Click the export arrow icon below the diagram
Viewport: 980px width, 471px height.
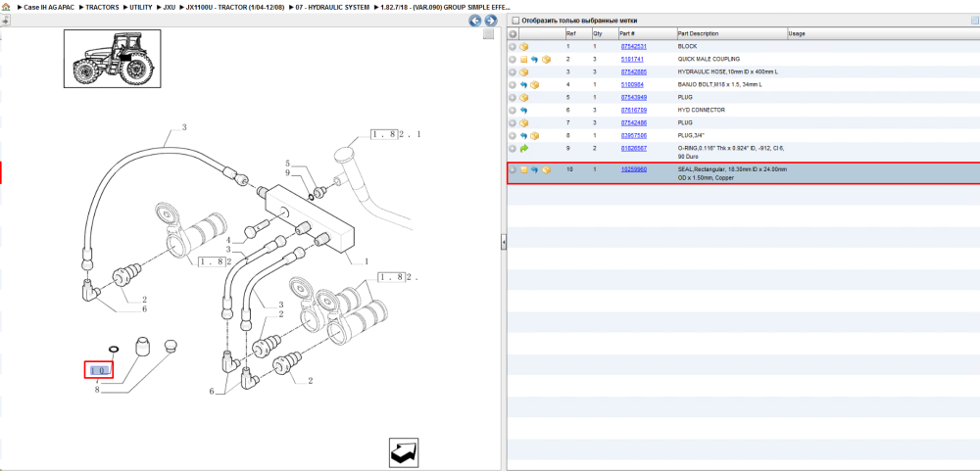pyautogui.click(x=403, y=451)
